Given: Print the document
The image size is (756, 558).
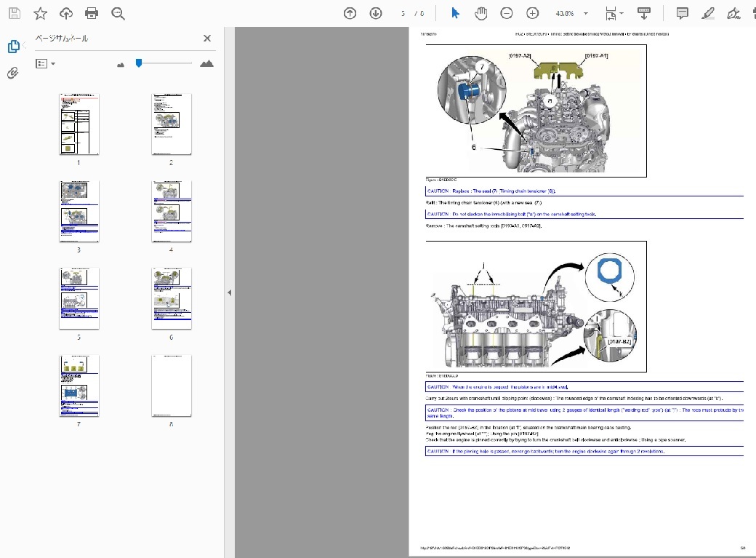Looking at the screenshot, I should point(92,13).
